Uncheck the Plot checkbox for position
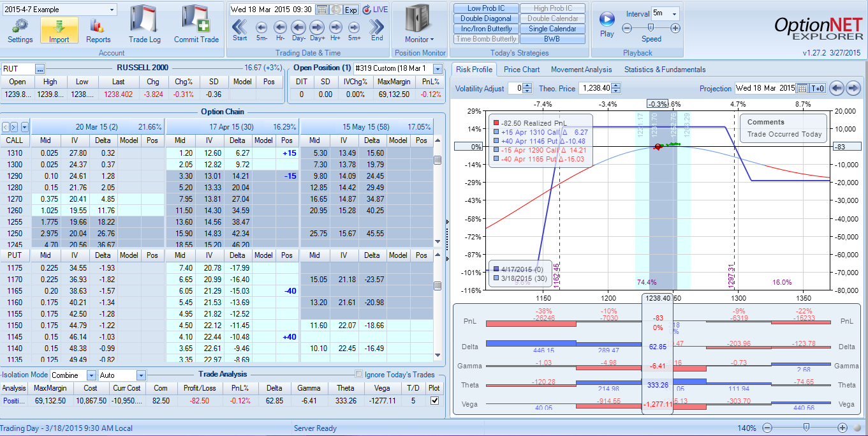The height and width of the screenshot is (436, 868). click(434, 401)
